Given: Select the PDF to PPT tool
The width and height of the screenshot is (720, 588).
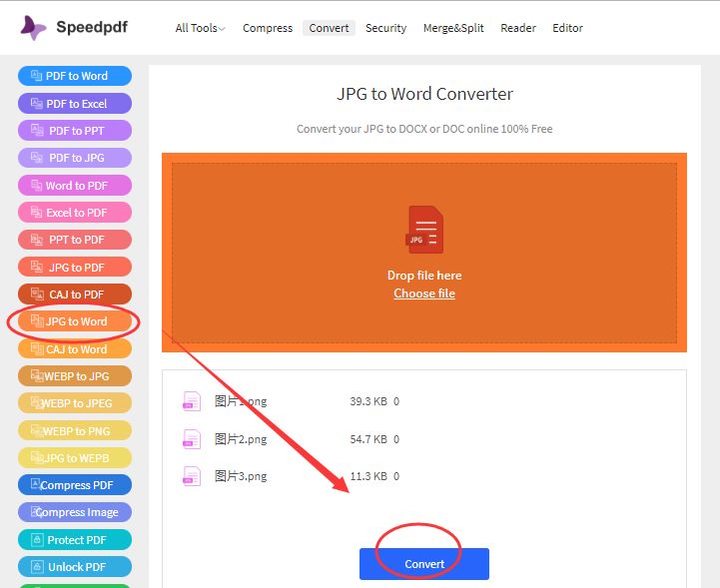Looking at the screenshot, I should (75, 131).
